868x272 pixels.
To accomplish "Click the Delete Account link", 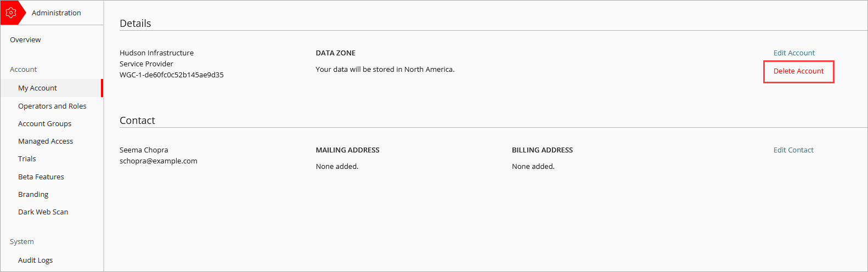I will 798,71.
